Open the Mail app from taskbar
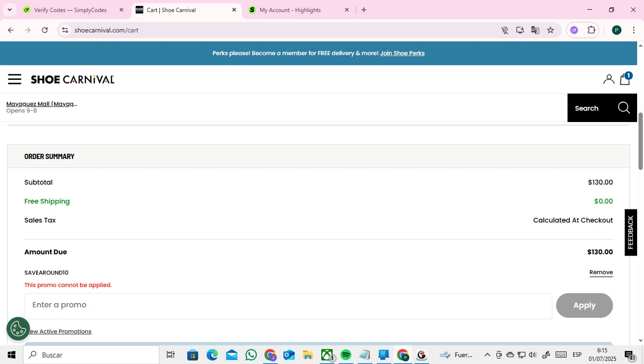The width and height of the screenshot is (644, 364). coord(232,355)
